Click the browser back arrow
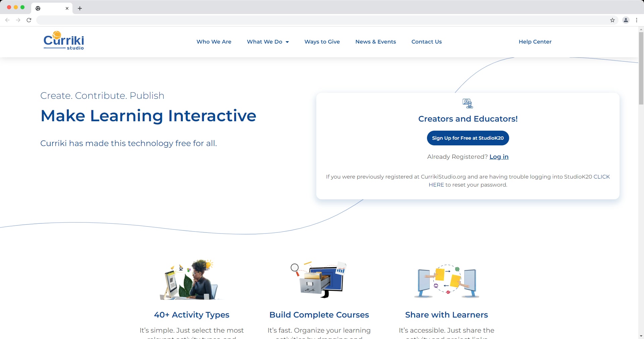The image size is (644, 339). point(7,20)
